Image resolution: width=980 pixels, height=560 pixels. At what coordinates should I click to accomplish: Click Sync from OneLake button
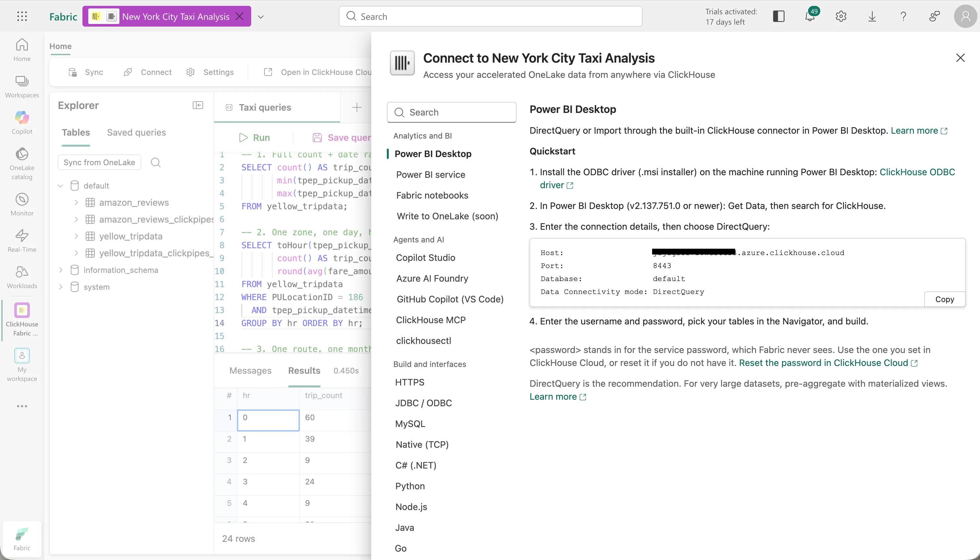coord(99,162)
